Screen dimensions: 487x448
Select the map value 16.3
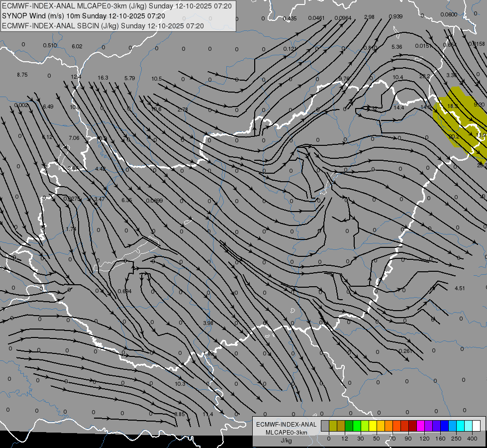coord(103,78)
